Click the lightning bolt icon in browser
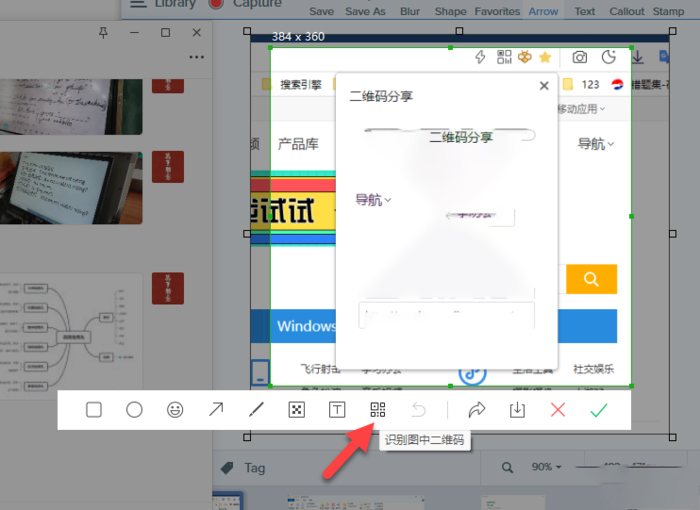The width and height of the screenshot is (700, 510). click(x=480, y=57)
